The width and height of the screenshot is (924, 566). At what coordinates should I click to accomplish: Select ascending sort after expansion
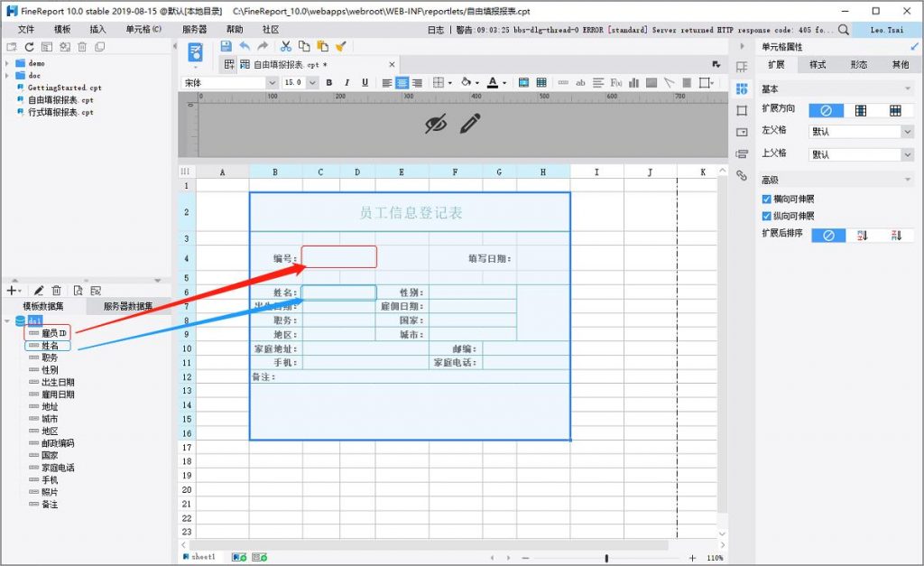click(862, 236)
